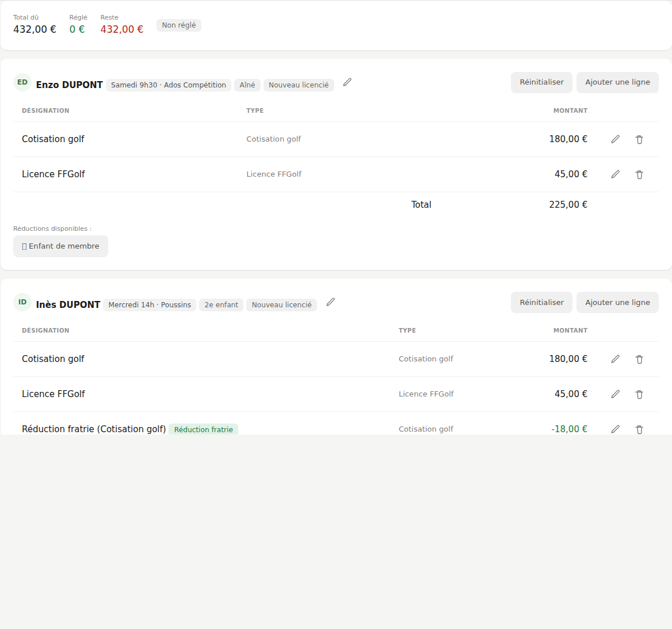Image resolution: width=672 pixels, height=629 pixels.
Task: Edit Inès DUPONT's enrollment details pencil
Action: pos(330,302)
